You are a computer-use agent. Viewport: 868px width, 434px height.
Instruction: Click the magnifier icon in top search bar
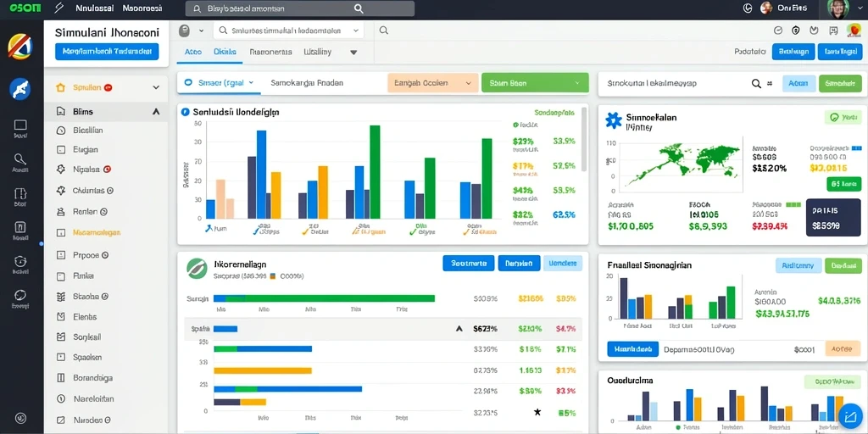tap(359, 8)
